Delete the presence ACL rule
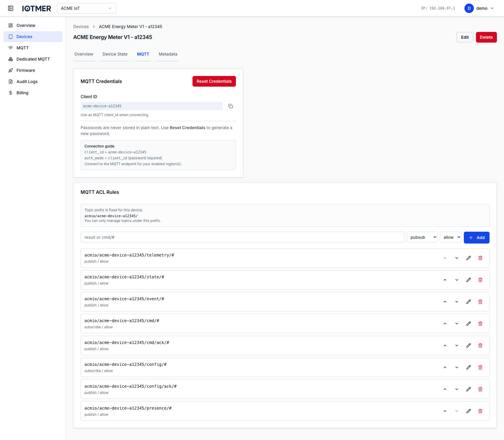 [480, 411]
